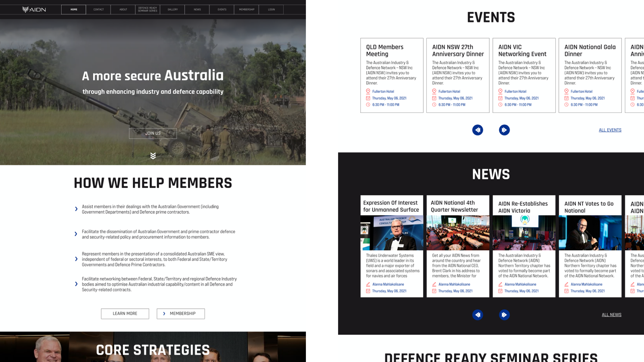The image size is (644, 362).
Task: Click calendar icon in VIC Networking Event card
Action: pos(500,98)
